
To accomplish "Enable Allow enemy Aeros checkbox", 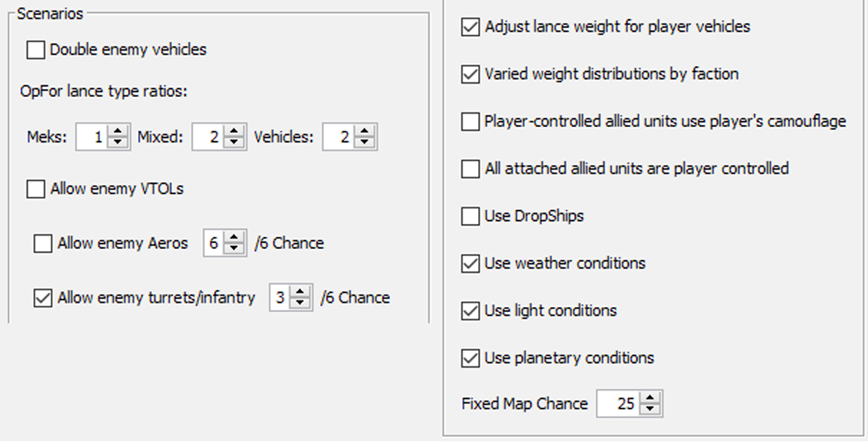I will coord(43,244).
